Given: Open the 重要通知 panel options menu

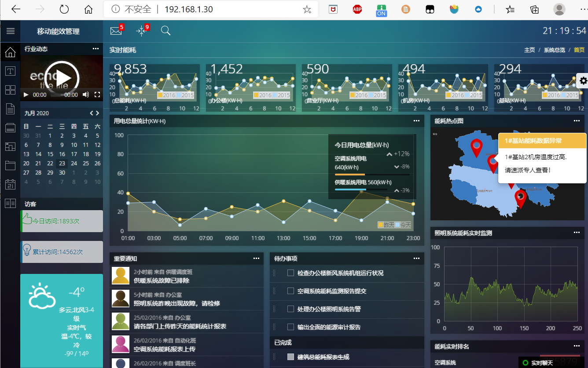Looking at the screenshot, I should (256, 259).
